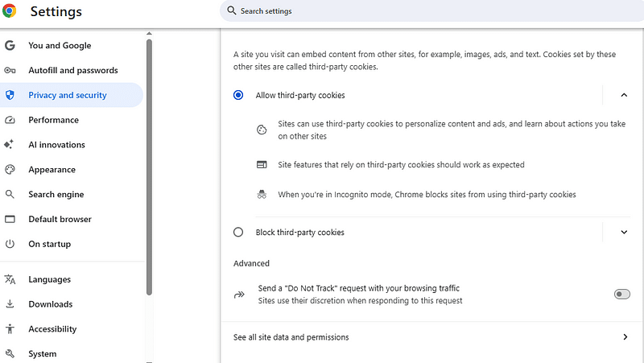Image resolution: width=644 pixels, height=363 pixels.
Task: Open You and Google settings
Action: tap(60, 46)
